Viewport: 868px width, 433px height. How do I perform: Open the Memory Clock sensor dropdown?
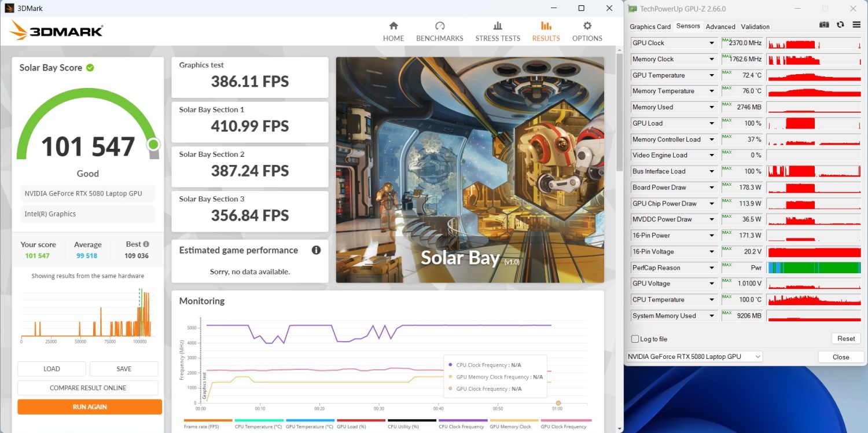pyautogui.click(x=712, y=59)
